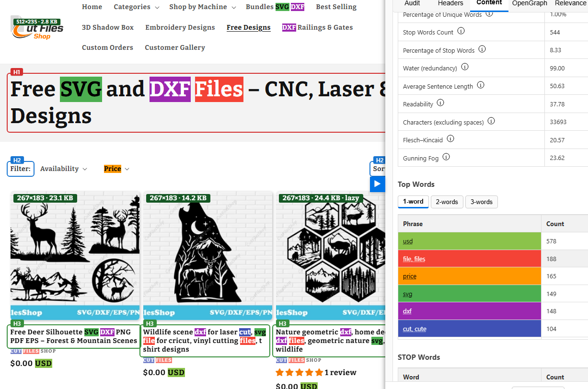Click the five-star review rating
This screenshot has width=588, height=389.
point(299,372)
